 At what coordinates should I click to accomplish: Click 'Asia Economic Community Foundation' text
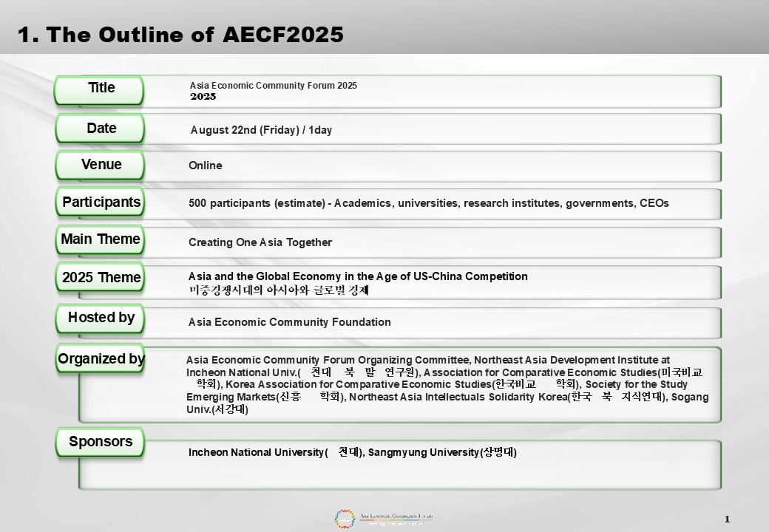pos(289,322)
